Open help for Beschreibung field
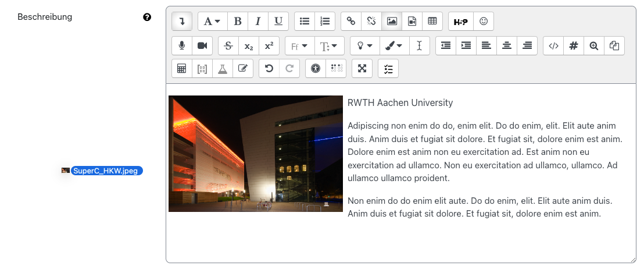The image size is (644, 269). (x=147, y=17)
